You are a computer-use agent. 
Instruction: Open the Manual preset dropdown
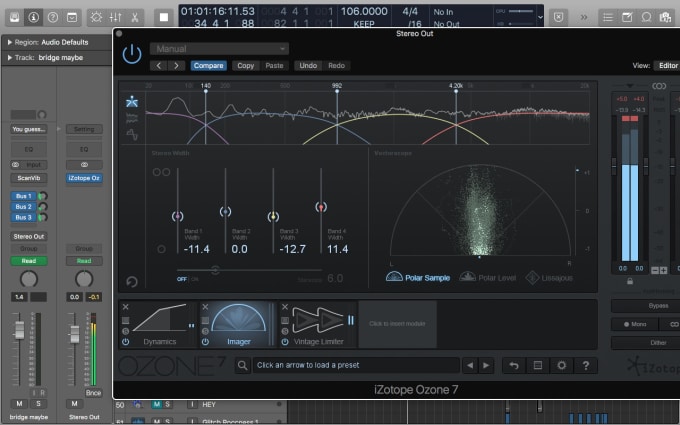click(219, 49)
